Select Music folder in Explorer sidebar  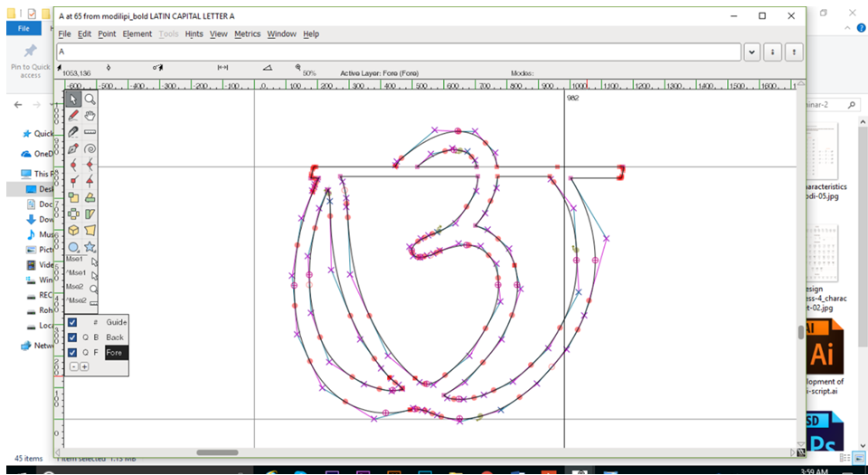40,234
